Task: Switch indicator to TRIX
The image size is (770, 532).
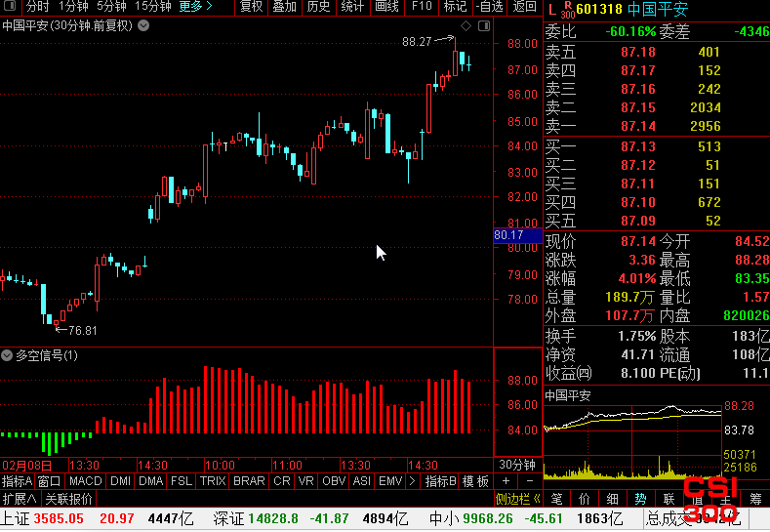Action: point(213,481)
